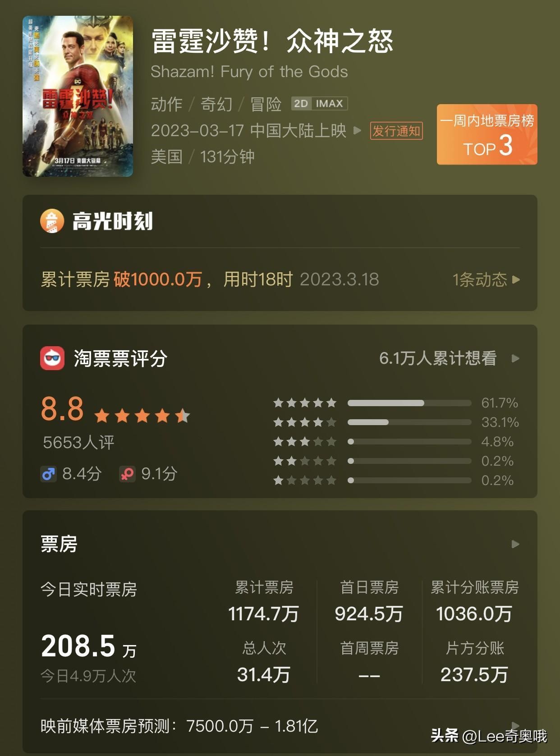Viewport: 560px width, 756px height.
Task: Select the male rating icon 8.4分
Action: [x=48, y=474]
